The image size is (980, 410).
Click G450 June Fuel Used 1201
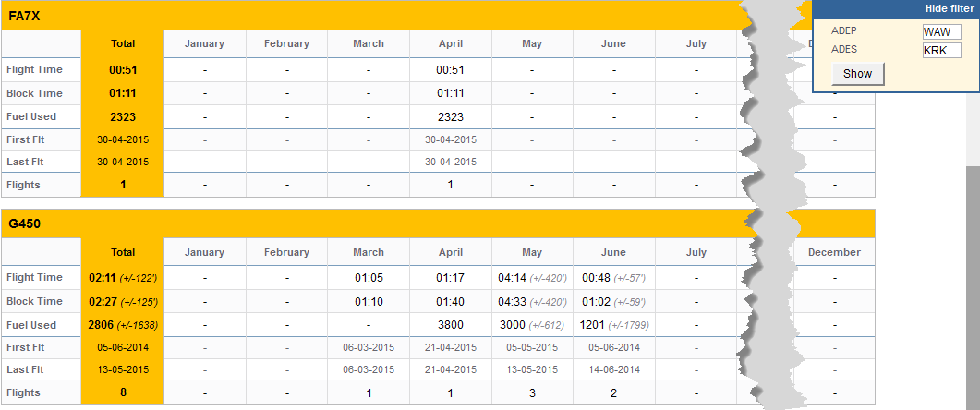(614, 325)
